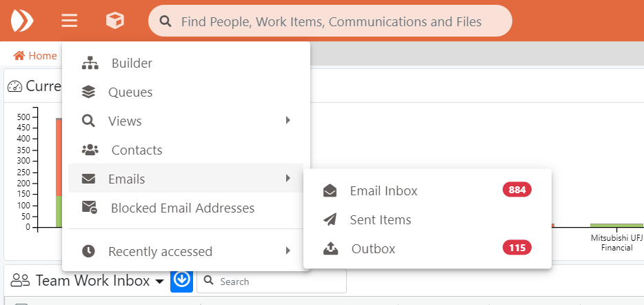Click the hamburger menu icon
This screenshot has width=644, height=305.
[x=69, y=21]
